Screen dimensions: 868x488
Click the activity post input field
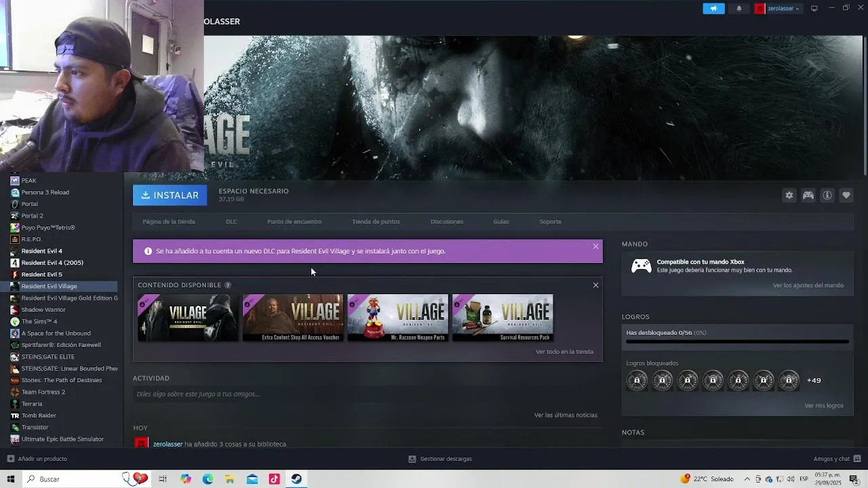click(x=368, y=394)
